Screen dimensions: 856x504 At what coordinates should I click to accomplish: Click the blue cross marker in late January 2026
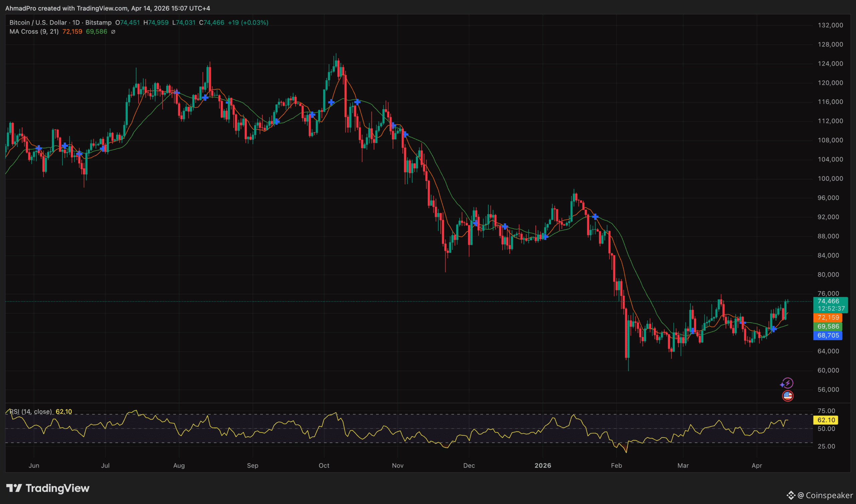595,216
